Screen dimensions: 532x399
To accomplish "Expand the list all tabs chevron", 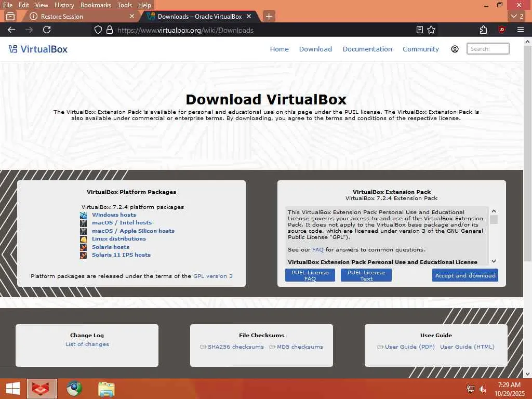I will (x=517, y=16).
